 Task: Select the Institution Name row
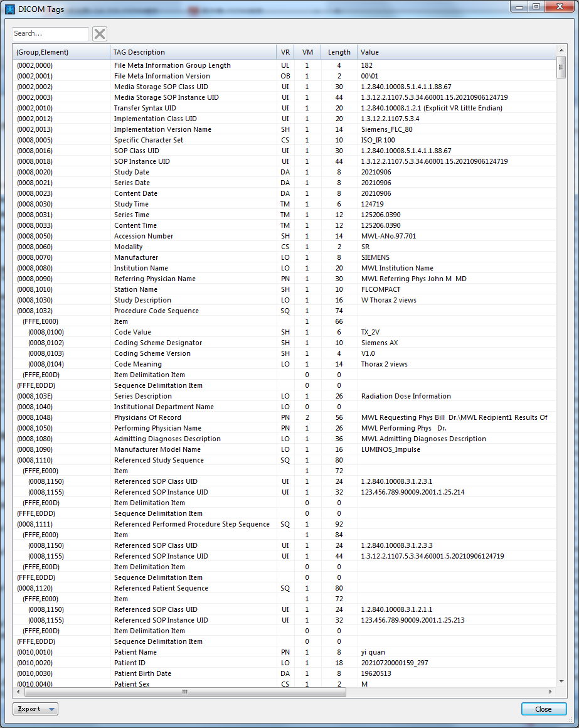[x=284, y=269]
